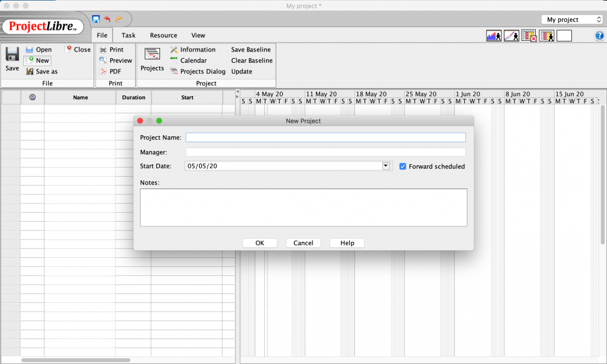Click the quick-access undo arrow icon

[107, 19]
